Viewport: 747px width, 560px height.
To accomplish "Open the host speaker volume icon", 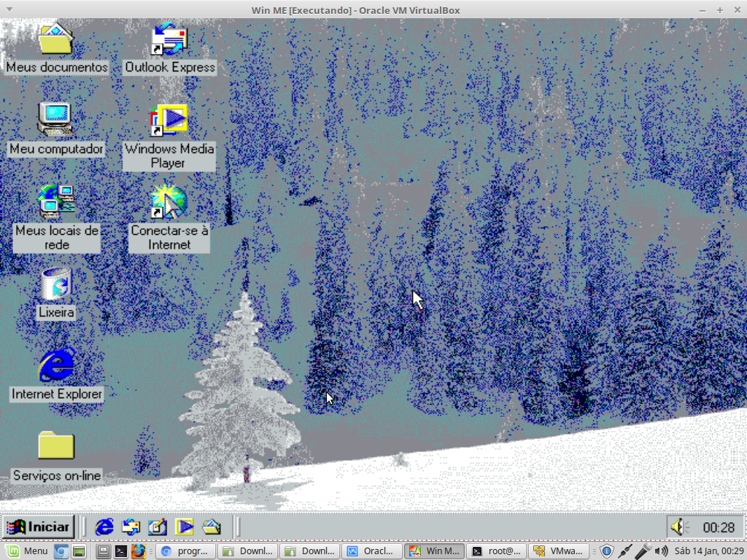I will coord(661,551).
